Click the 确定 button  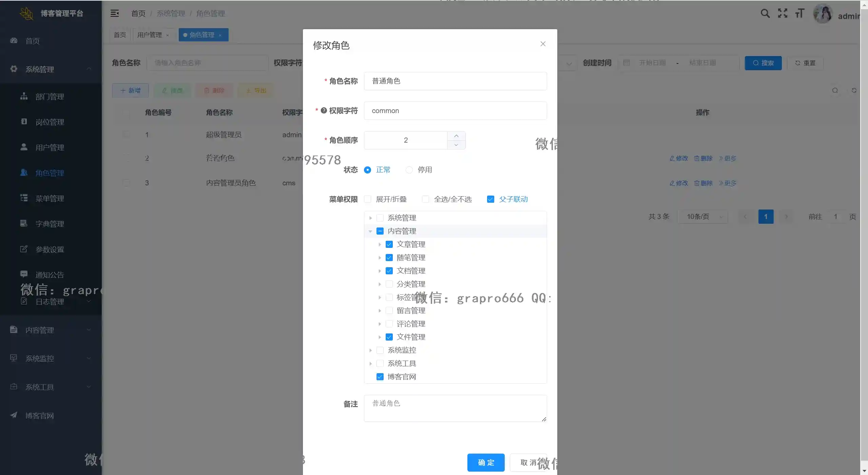(x=486, y=462)
